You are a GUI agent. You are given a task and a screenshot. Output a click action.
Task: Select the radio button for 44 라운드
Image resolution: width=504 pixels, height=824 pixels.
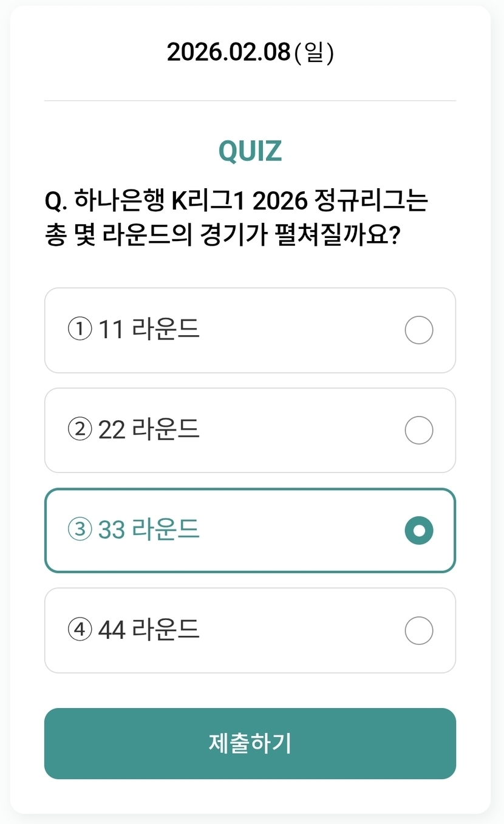pyautogui.click(x=418, y=631)
